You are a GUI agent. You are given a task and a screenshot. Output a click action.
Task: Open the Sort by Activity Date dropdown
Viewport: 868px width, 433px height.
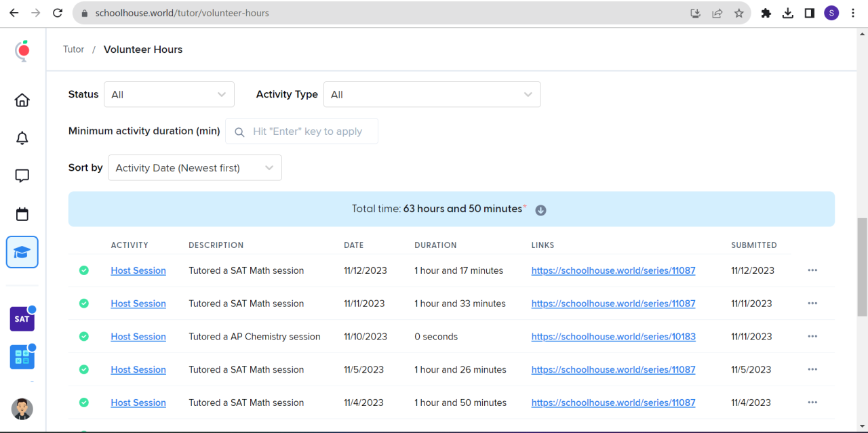pos(195,168)
